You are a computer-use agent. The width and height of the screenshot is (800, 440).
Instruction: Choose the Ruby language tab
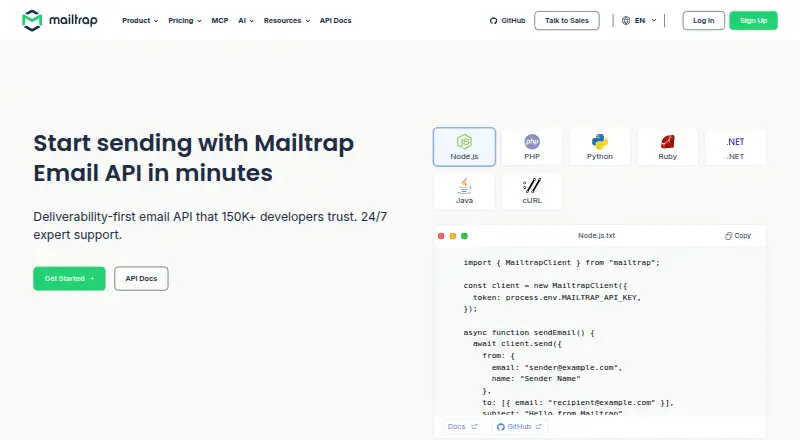coord(667,147)
